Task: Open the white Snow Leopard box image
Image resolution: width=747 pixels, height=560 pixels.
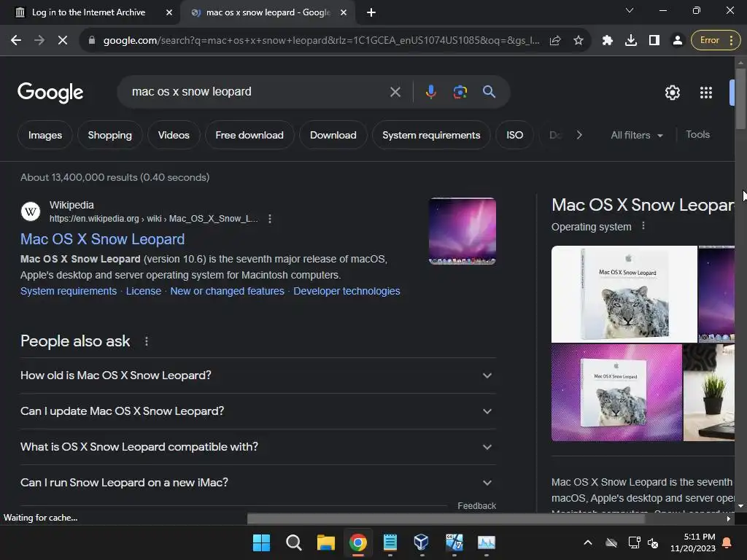Action: tap(624, 295)
